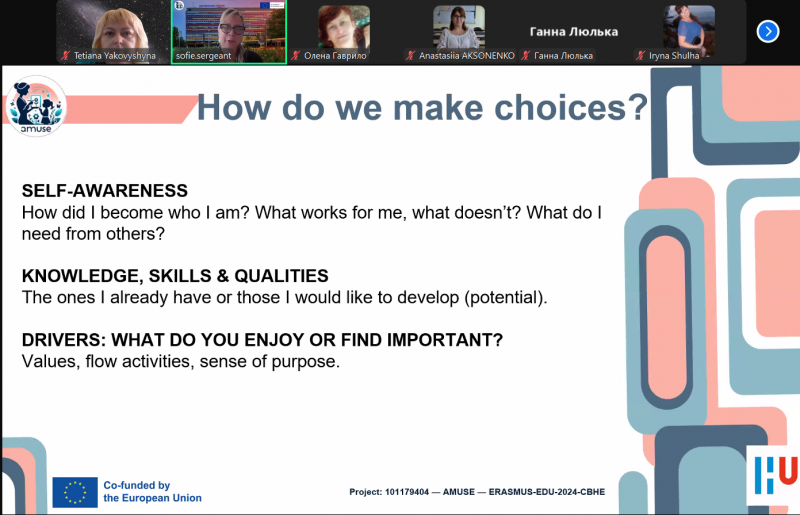Click Tetiana Yakovyshyna's muted microphone icon

66,56
